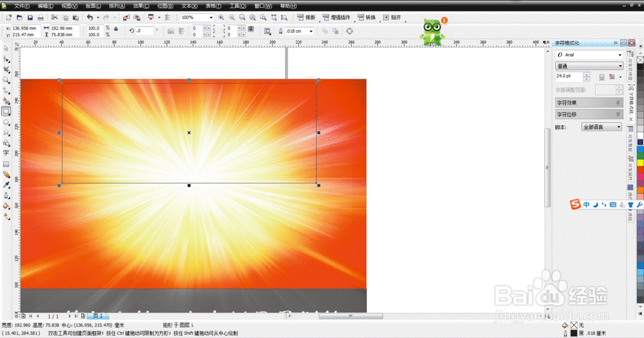This screenshot has height=338, width=644.
Task: Select the Interactive fill tool
Action: pos(6,216)
